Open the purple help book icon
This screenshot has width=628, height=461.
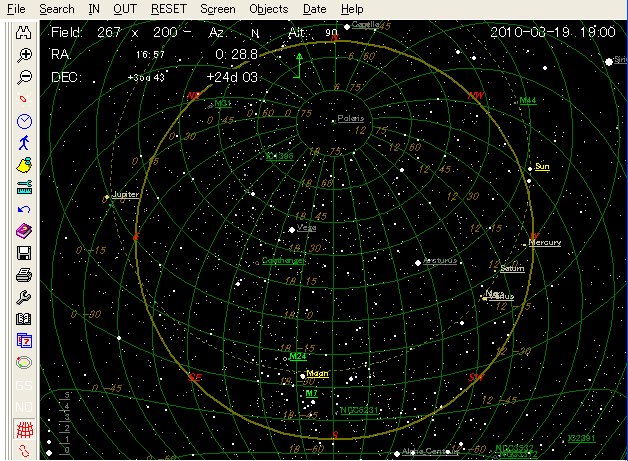pyautogui.click(x=24, y=231)
